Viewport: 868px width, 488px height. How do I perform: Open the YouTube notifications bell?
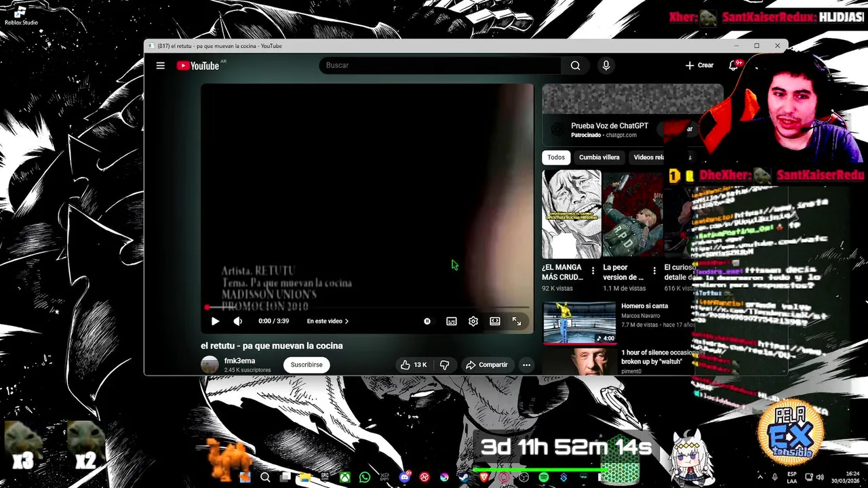(x=733, y=65)
